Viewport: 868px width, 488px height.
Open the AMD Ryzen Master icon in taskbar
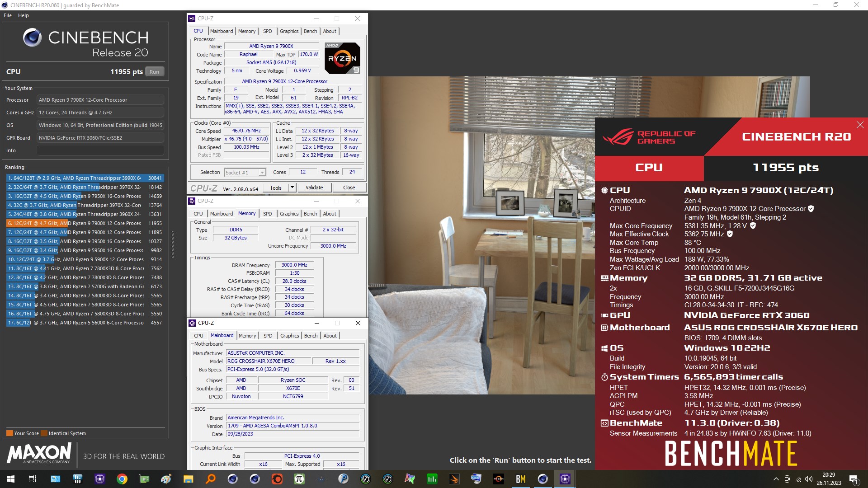499,479
